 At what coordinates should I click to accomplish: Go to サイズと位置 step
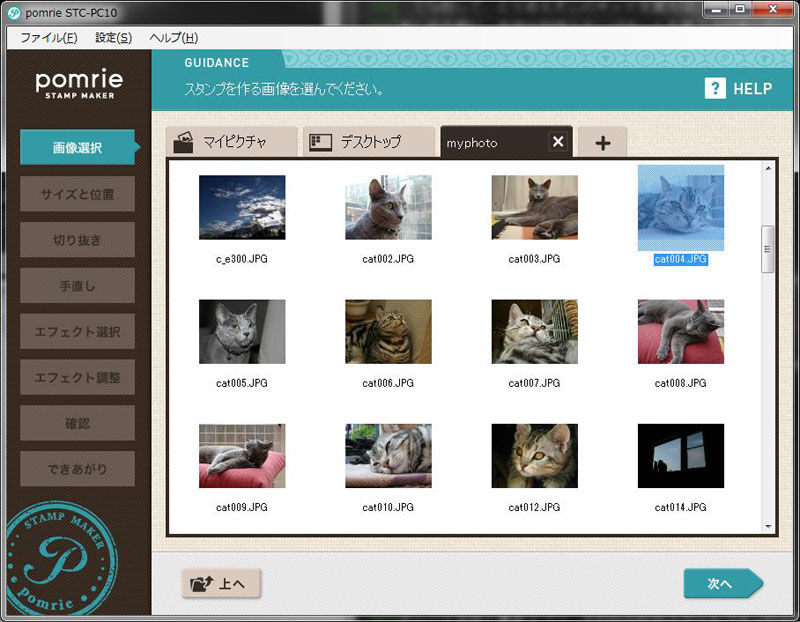tap(78, 194)
